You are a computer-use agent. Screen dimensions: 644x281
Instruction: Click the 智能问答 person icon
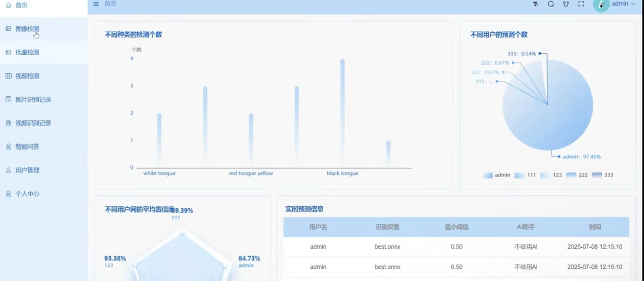(8, 147)
